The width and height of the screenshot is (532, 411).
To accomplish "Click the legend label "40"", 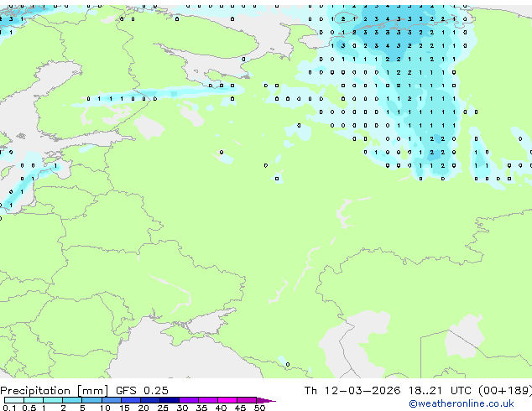I will pyautogui.click(x=221, y=408).
